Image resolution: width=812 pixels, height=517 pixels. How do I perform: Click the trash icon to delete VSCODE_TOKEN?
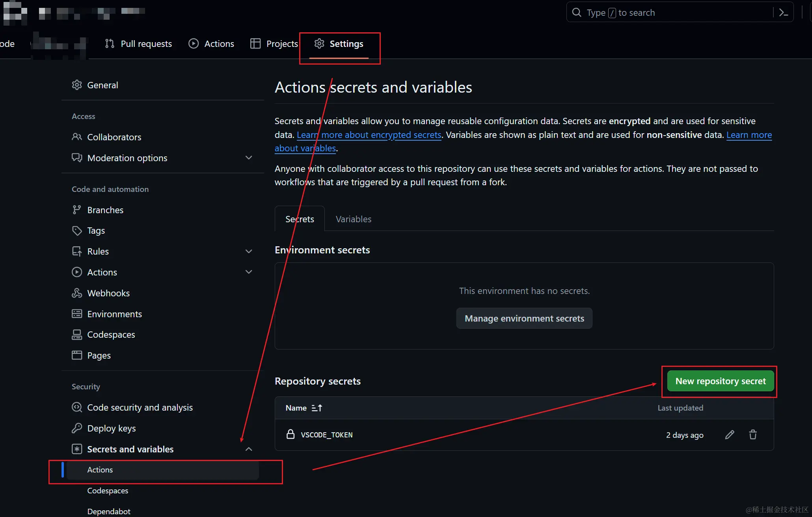point(753,435)
